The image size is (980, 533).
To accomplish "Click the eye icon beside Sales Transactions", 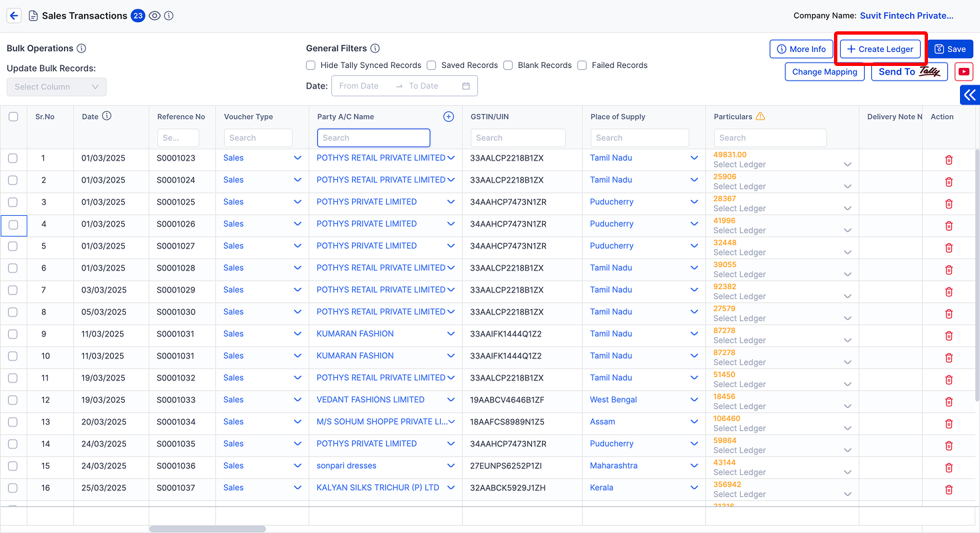I will [155, 15].
